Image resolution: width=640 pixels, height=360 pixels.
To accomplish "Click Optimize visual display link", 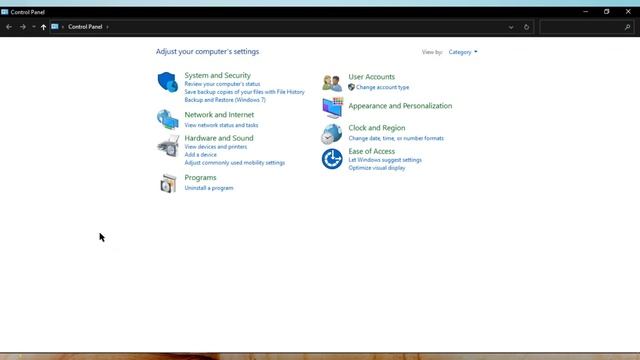I will click(x=377, y=168).
